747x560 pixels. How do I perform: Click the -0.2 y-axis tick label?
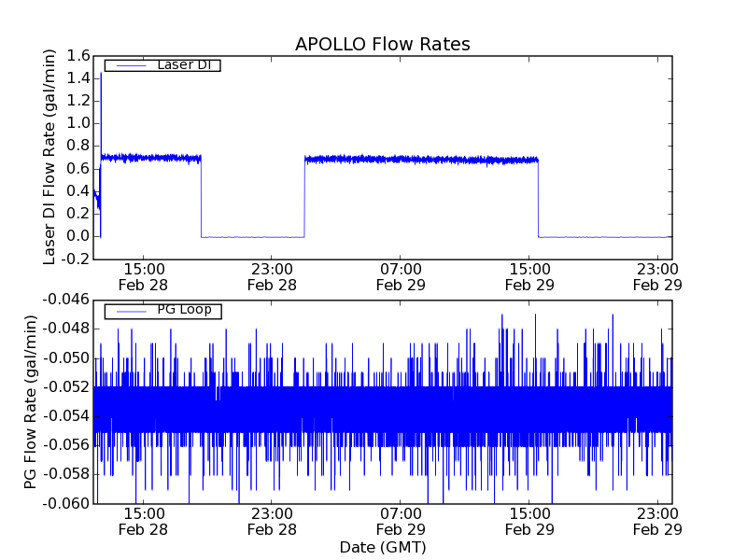[77, 259]
